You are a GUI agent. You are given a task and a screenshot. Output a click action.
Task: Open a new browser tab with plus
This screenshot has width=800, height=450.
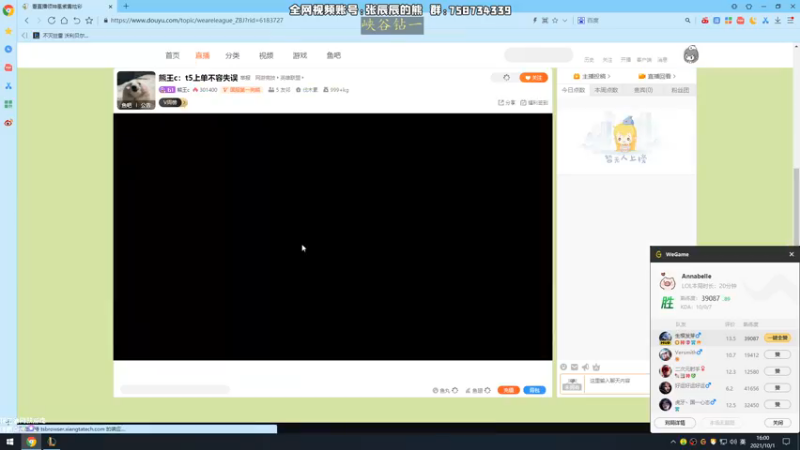point(126,6)
